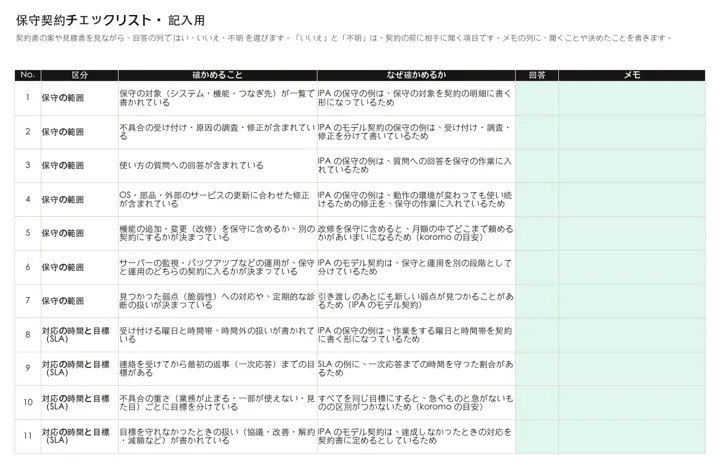The width and height of the screenshot is (720, 468).
Task: Select the メモ cell in row 6
Action: pos(632,267)
